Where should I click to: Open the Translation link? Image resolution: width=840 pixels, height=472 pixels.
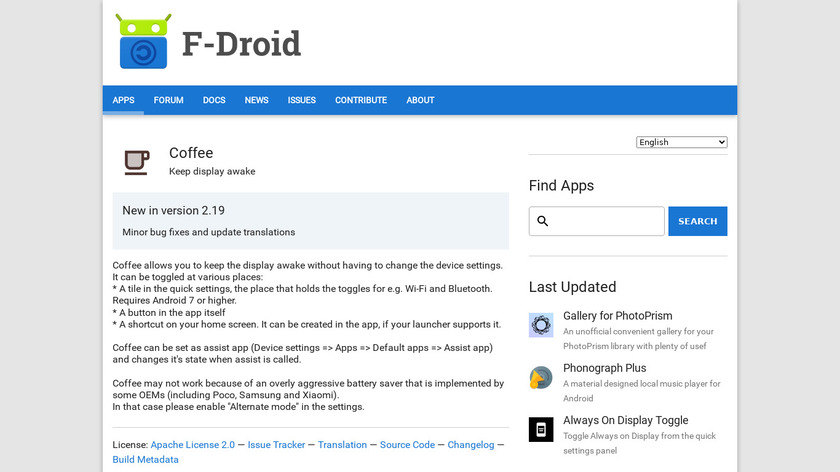coord(342,445)
